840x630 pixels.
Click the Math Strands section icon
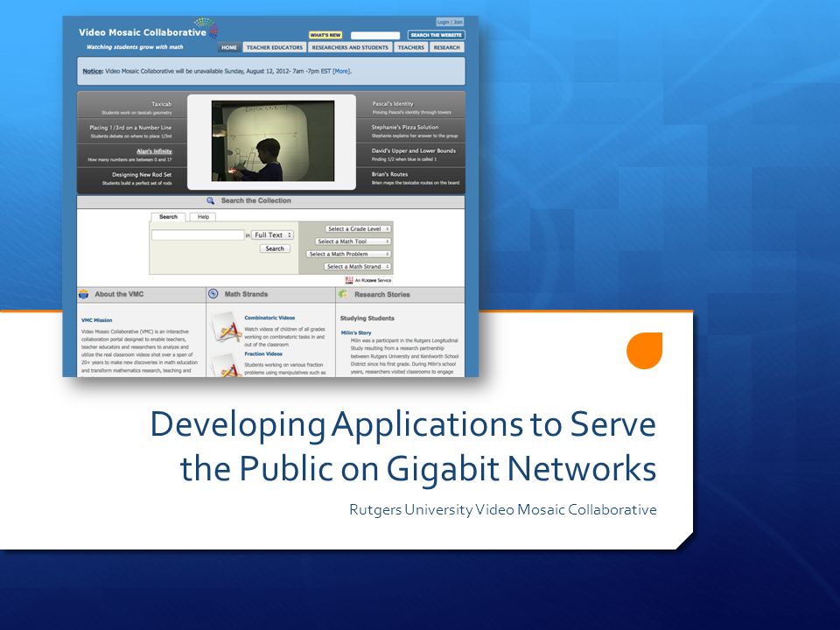(x=213, y=294)
